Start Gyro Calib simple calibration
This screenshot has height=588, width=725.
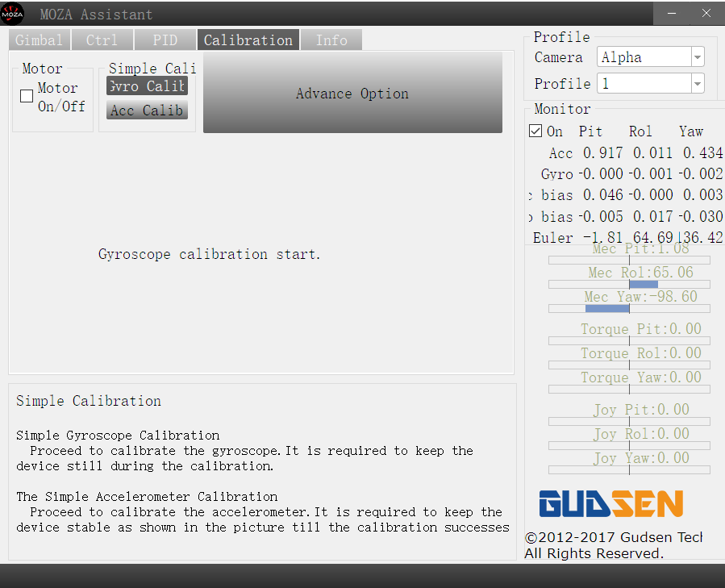[x=147, y=86]
